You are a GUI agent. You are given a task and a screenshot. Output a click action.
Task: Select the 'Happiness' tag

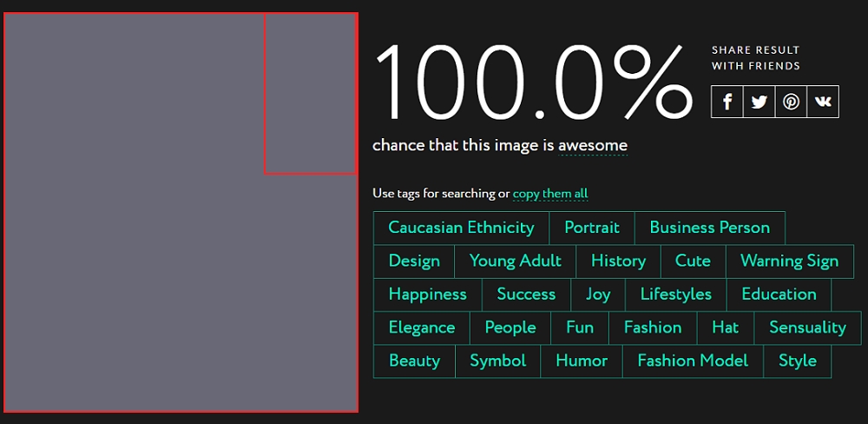(427, 294)
